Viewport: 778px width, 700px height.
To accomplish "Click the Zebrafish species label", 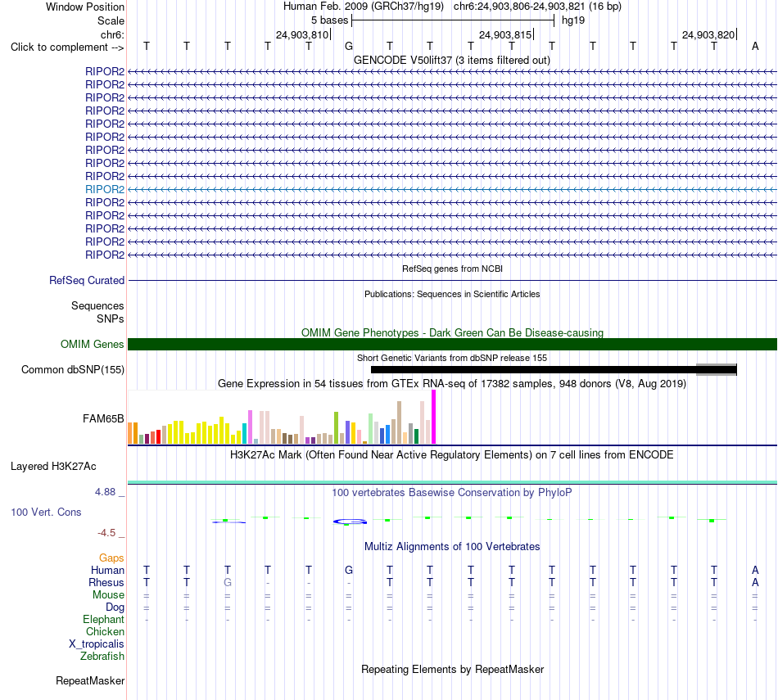I will (102, 656).
